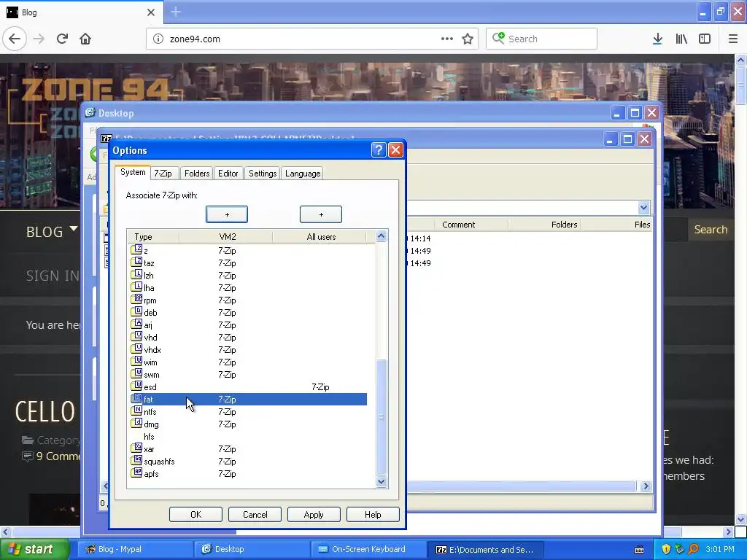Click Cancel in the Options dialog
Screen dimensions: 747x560
point(255,514)
